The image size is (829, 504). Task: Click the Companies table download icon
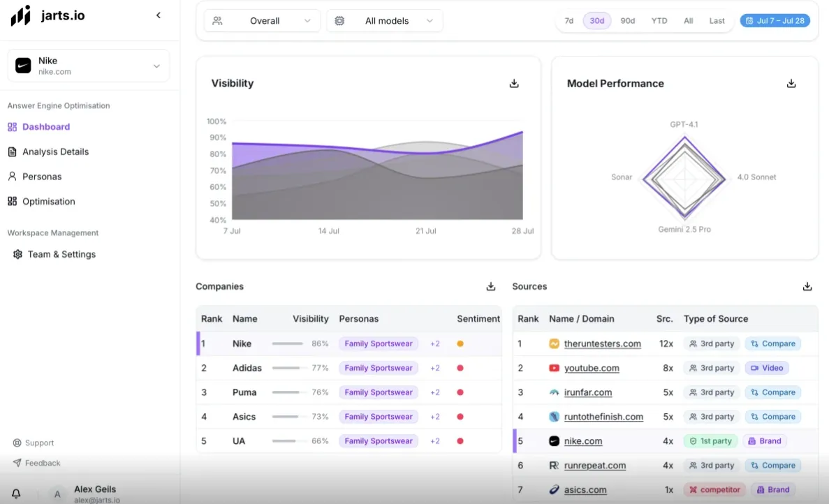coord(491,287)
